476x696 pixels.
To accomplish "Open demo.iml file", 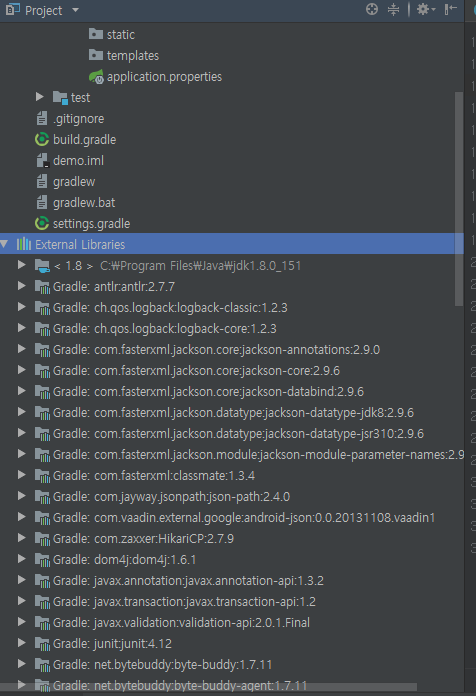I will (78, 161).
